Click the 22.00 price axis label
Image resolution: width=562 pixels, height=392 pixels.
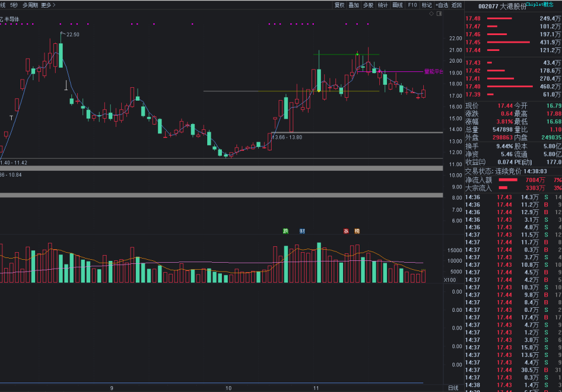pyautogui.click(x=455, y=39)
